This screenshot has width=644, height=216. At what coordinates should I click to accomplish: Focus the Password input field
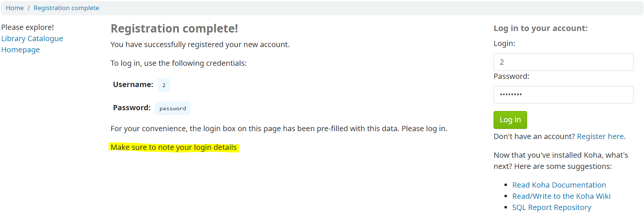pyautogui.click(x=563, y=95)
